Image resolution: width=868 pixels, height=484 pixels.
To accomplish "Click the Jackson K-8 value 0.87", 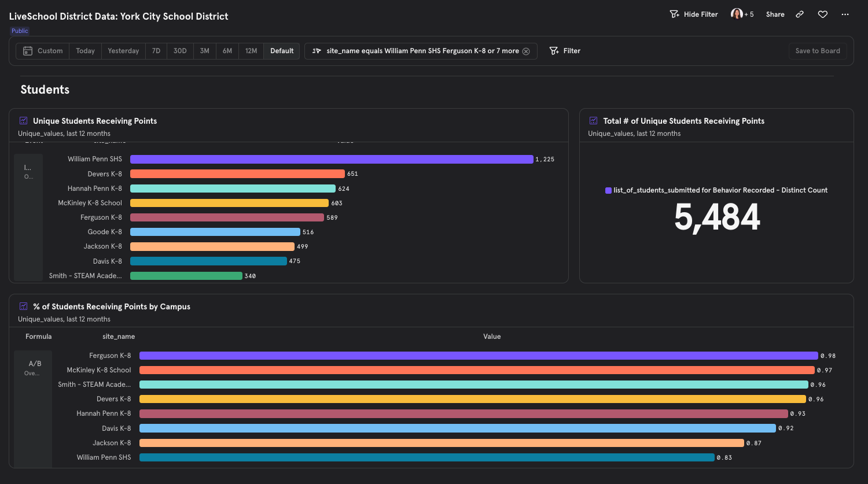I will pyautogui.click(x=754, y=443).
